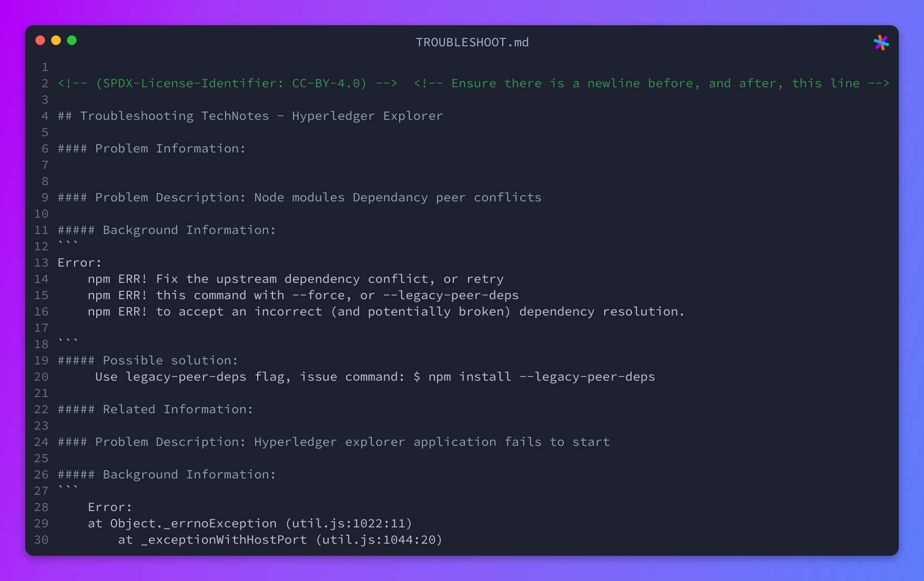Screen dimensions: 924x581
Task: Click the TROUBLESHOOT.md file title
Action: click(x=472, y=43)
